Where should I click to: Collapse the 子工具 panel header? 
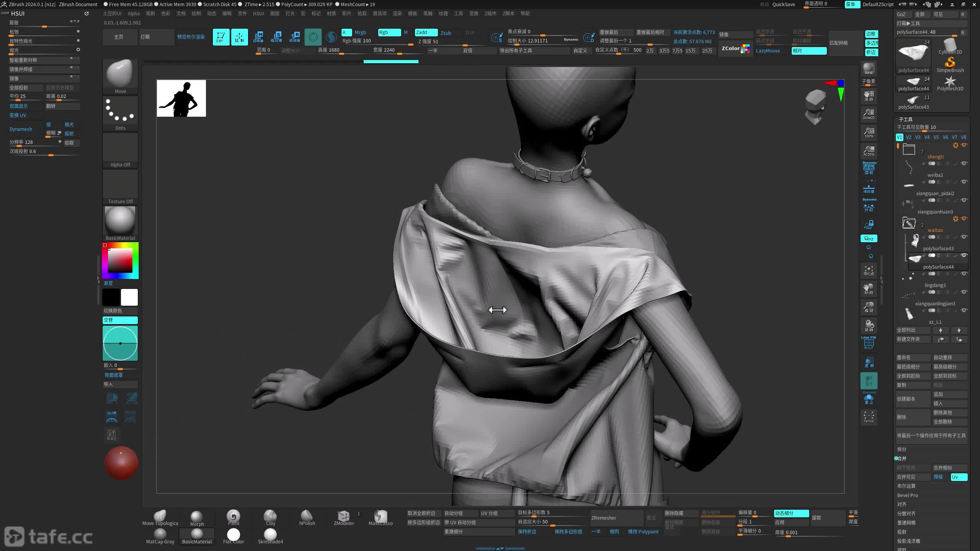(905, 119)
